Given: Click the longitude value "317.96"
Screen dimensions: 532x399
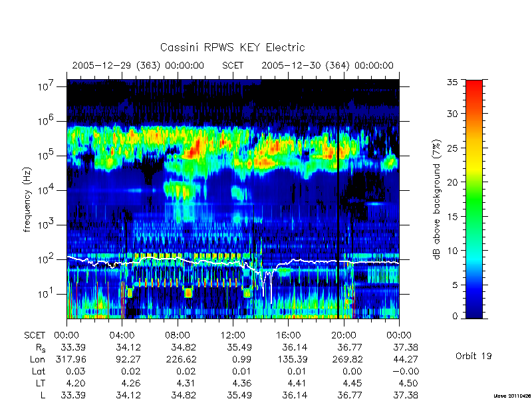Looking at the screenshot, I should tap(70, 359).
